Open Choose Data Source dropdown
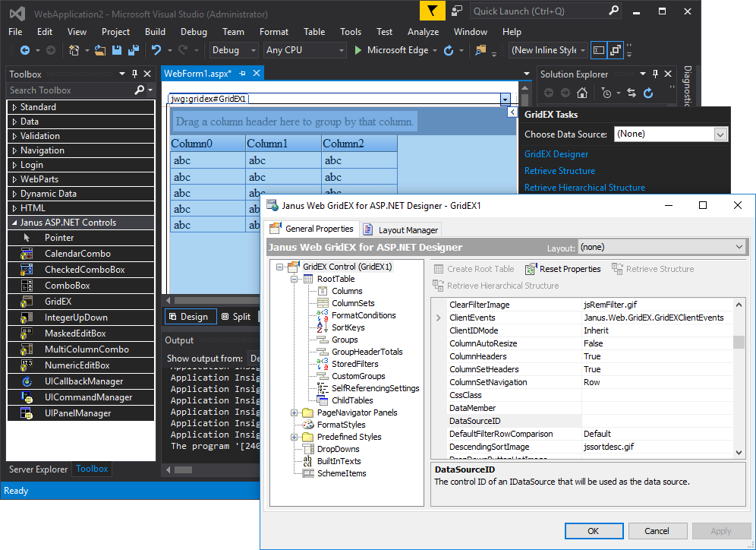Screen dimensions: 756x550 [720, 134]
